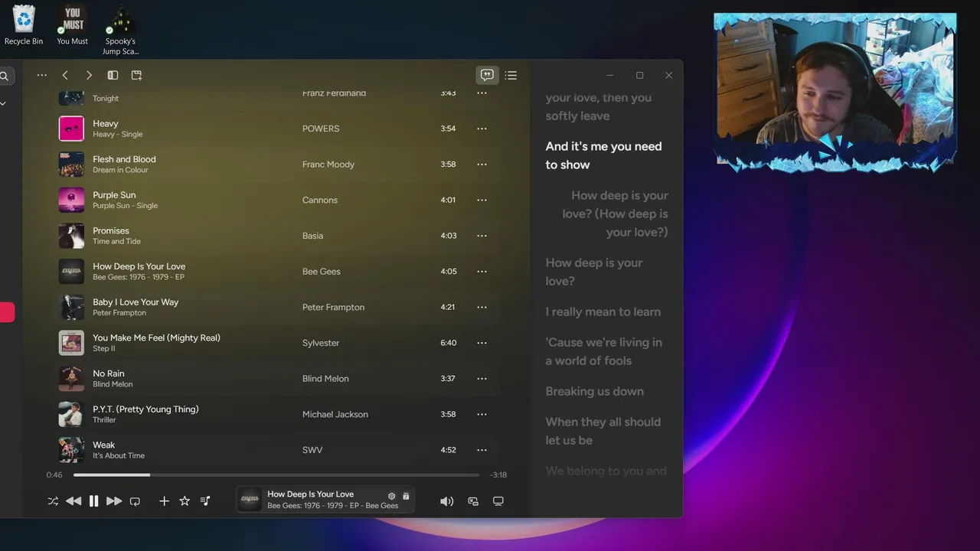
Task: Open artist Peter Frampton in artist column
Action: click(333, 307)
